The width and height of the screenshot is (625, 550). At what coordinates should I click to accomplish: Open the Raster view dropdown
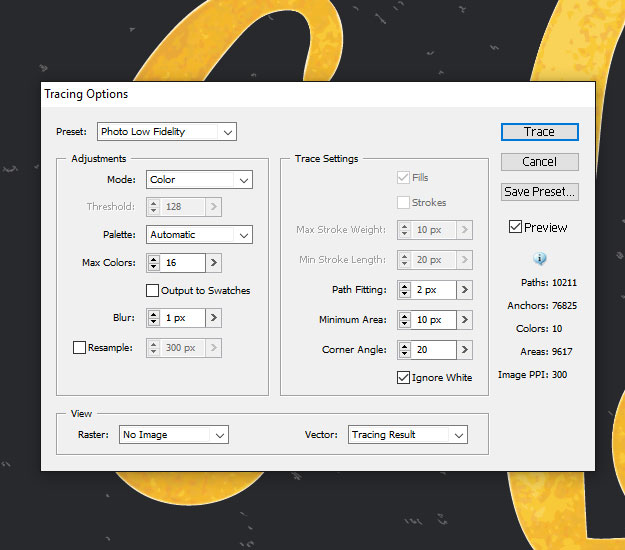(173, 435)
